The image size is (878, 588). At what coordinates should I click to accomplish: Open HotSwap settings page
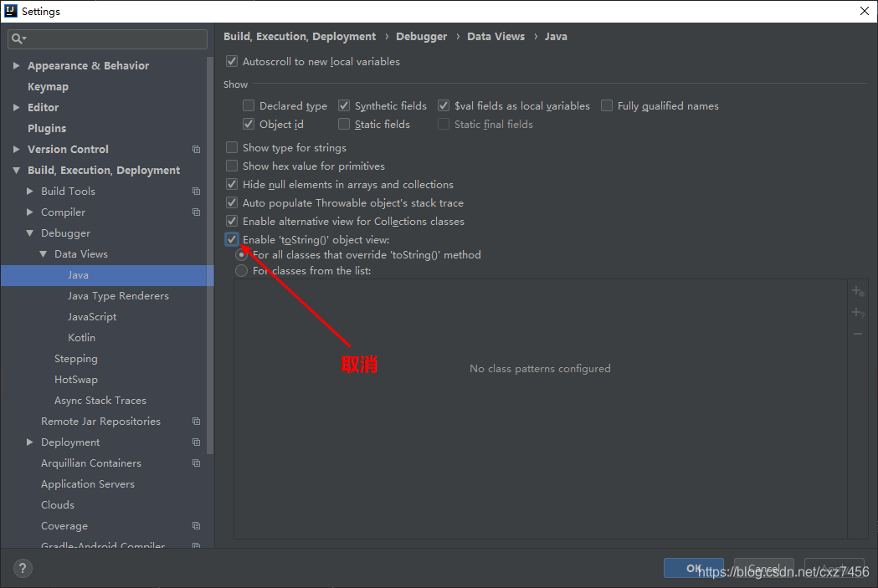tap(75, 380)
